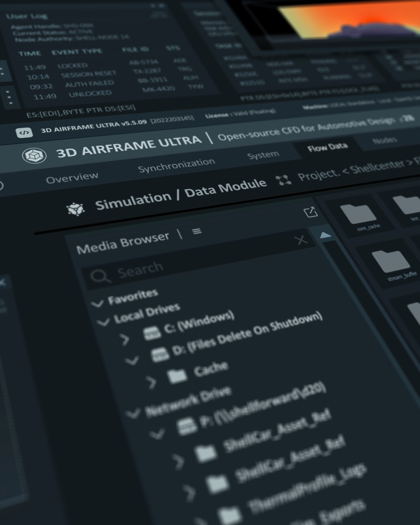Click the 3D Airframe Ultra cube logo

35,156
